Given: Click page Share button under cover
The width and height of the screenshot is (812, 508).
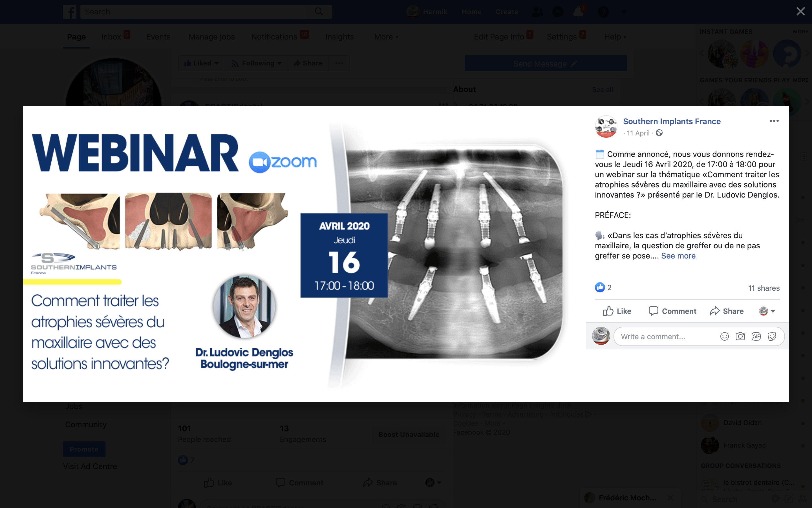Looking at the screenshot, I should (308, 63).
